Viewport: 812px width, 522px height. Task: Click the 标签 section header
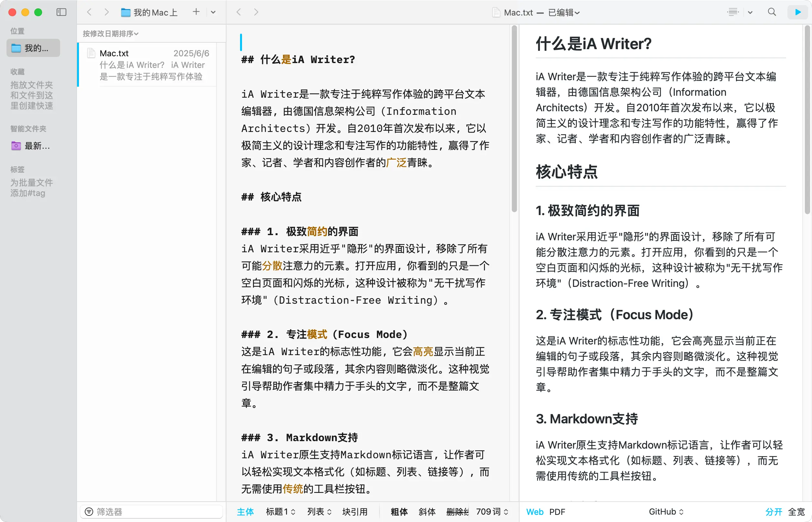[17, 169]
